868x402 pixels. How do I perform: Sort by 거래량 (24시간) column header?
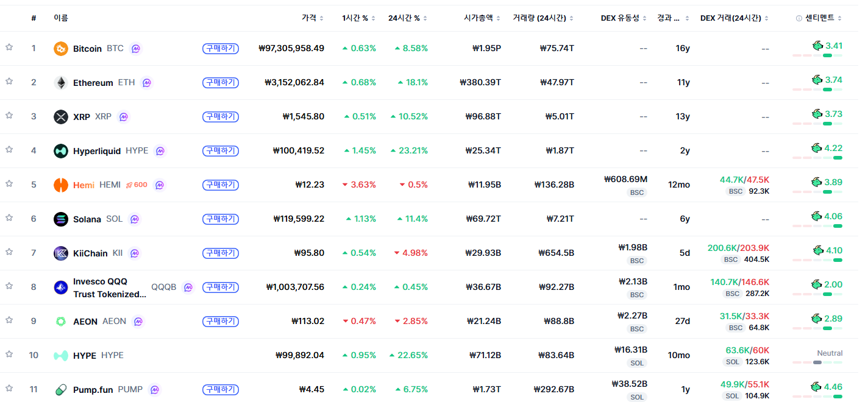[x=544, y=18]
